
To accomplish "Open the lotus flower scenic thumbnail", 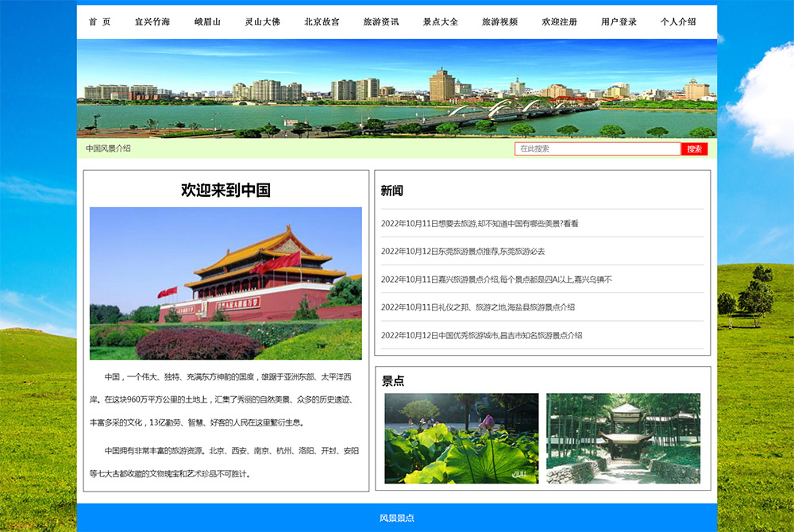I will [461, 438].
